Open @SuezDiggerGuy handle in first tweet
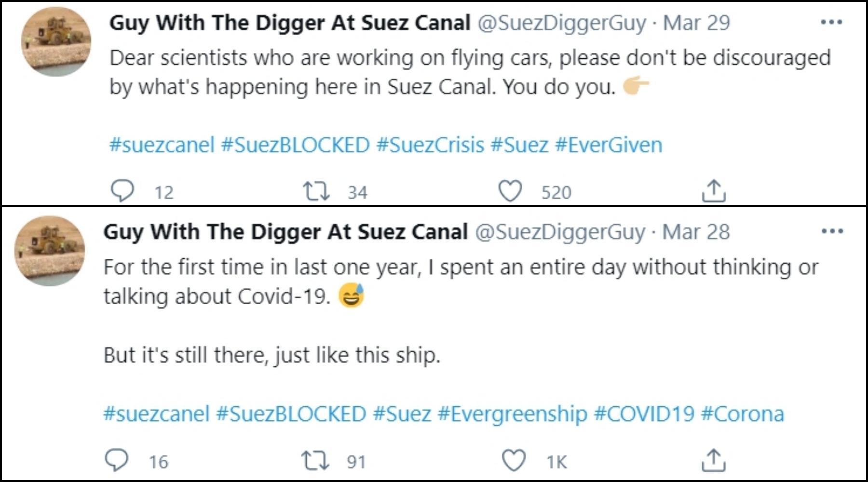The height and width of the screenshot is (482, 868). point(562,23)
